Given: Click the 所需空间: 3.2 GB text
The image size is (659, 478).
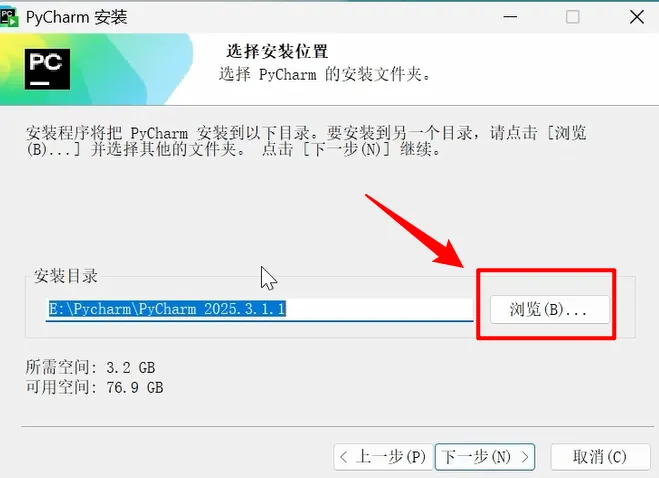Looking at the screenshot, I should coord(90,367).
